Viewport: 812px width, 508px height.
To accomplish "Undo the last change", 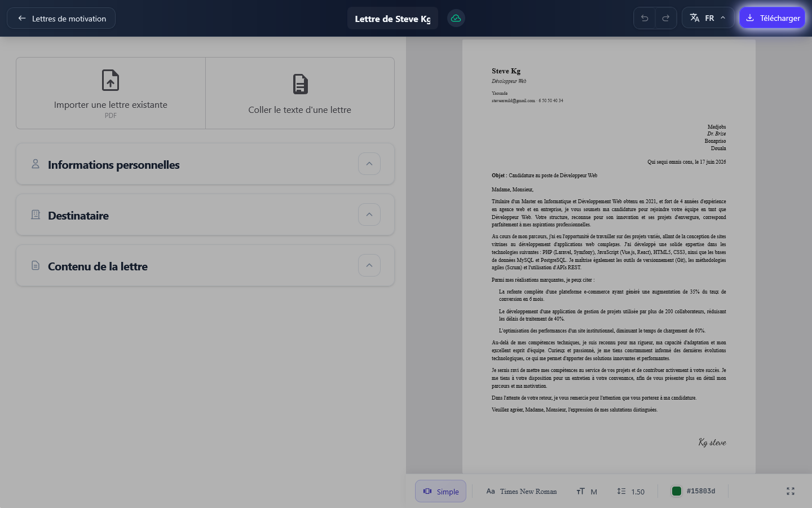I will click(x=645, y=18).
